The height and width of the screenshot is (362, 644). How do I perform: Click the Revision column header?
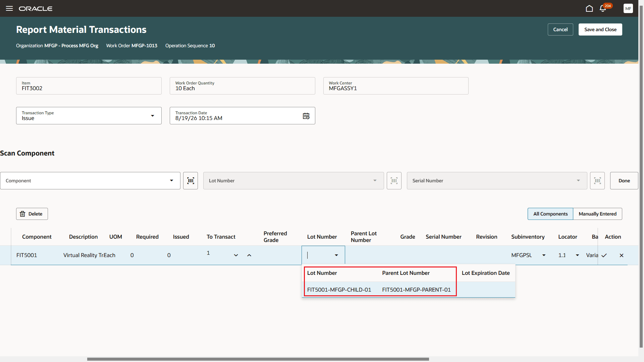click(487, 237)
